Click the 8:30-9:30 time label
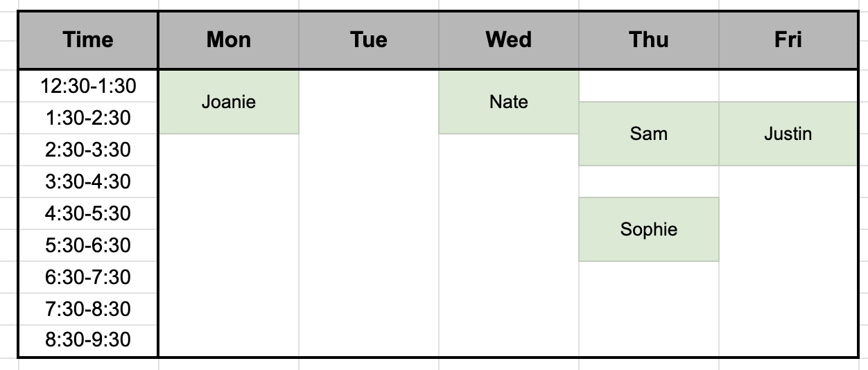868x370 pixels. tap(88, 341)
